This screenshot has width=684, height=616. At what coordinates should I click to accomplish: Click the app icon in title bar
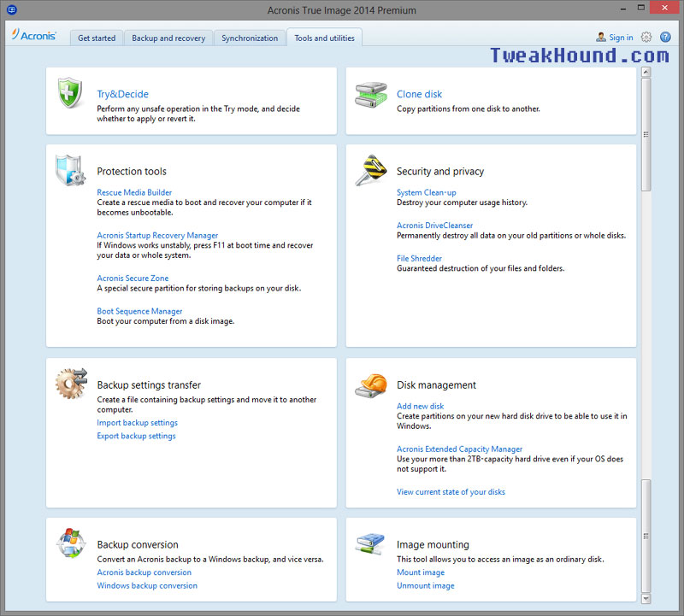coord(12,9)
